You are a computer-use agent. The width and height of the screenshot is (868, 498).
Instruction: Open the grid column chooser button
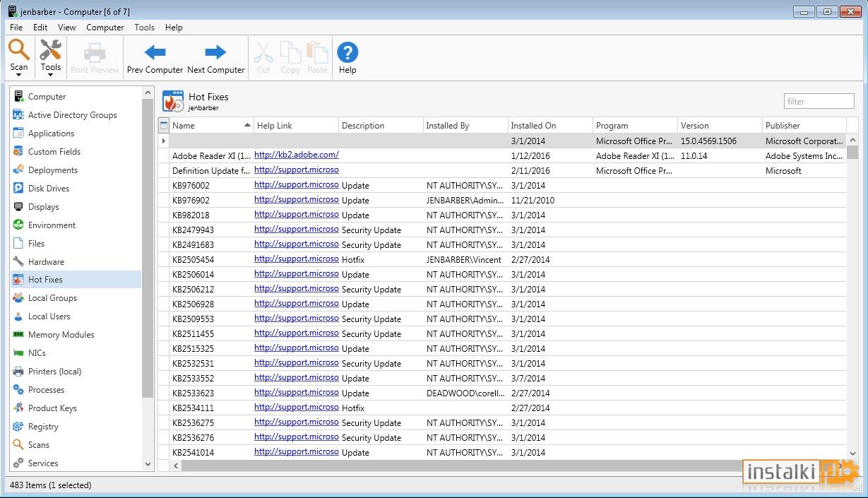point(164,126)
